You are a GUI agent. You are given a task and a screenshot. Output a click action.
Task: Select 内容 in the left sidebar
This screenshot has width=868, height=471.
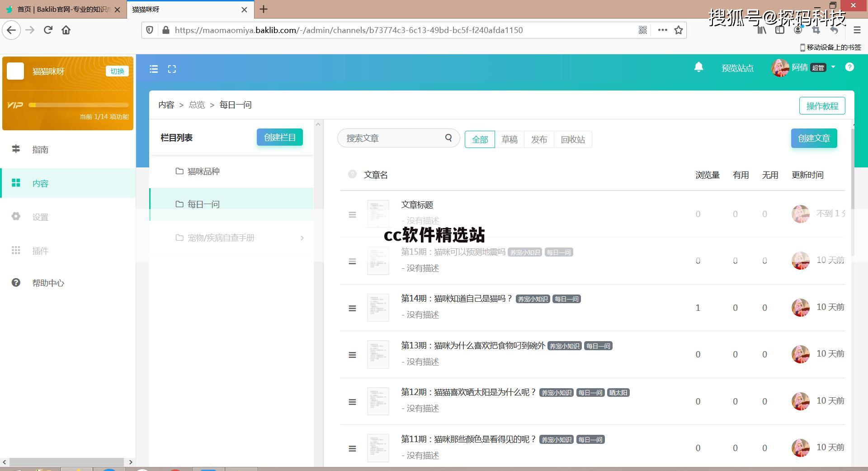coord(68,183)
